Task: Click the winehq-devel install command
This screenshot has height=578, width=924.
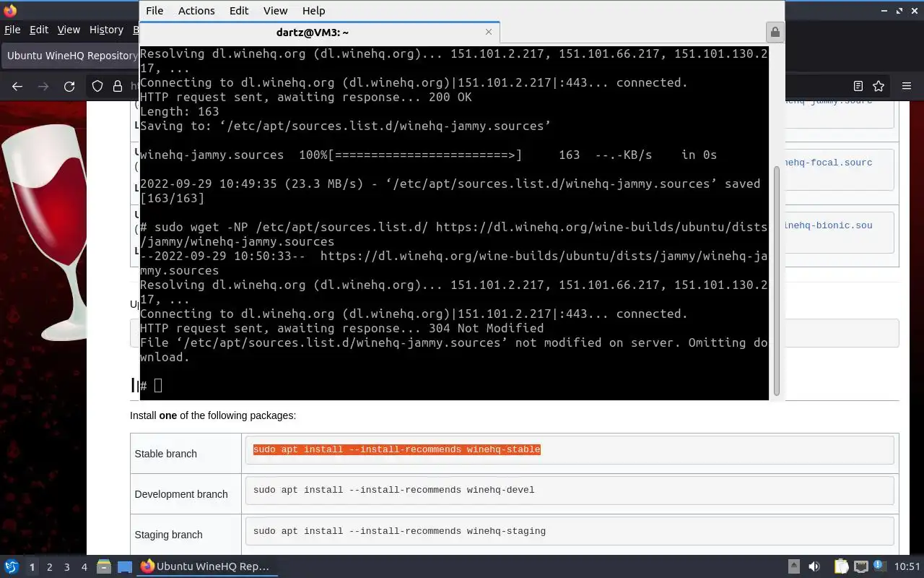Action: [x=393, y=490]
